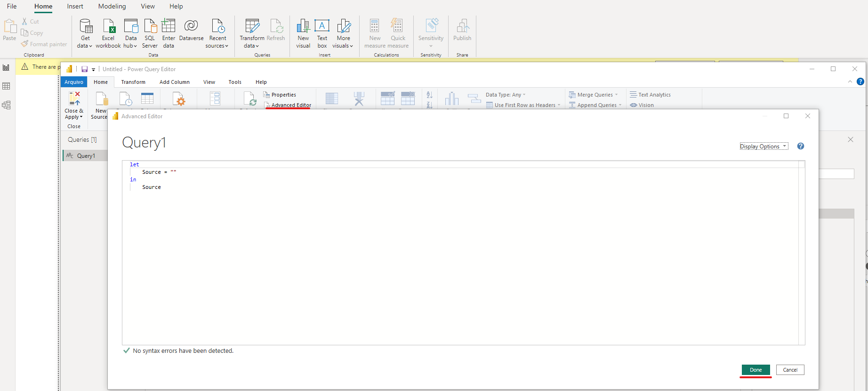
Task: Switch to Insert tab in Power BI
Action: point(75,6)
